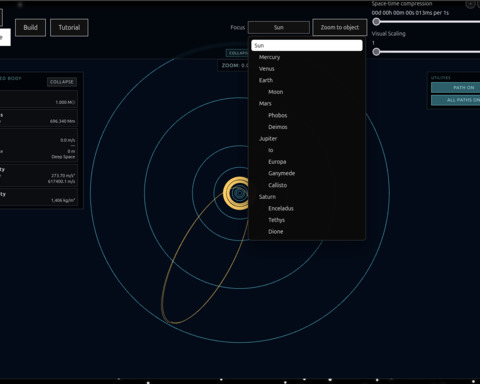The width and height of the screenshot is (480, 384).
Task: Open the Build menu button
Action: tap(30, 27)
